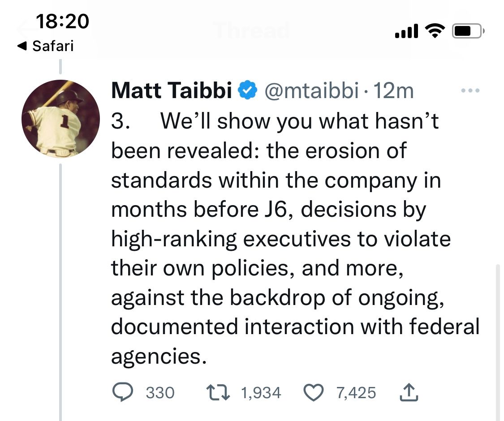The image size is (504, 421).
Task: Tap the cellular signal bars icon
Action: pos(407,31)
